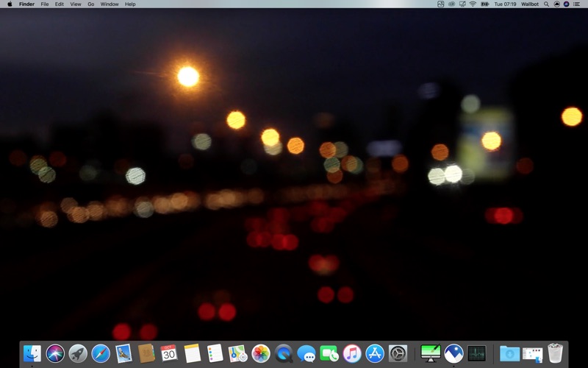Open the Apple menu
Screen dimensions: 588x368
point(10,4)
